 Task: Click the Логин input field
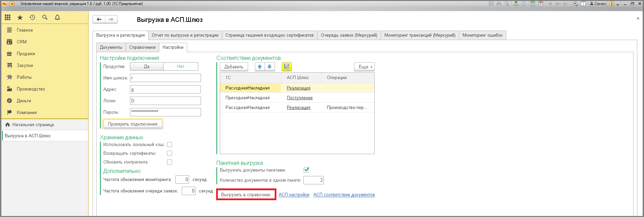pyautogui.click(x=165, y=101)
